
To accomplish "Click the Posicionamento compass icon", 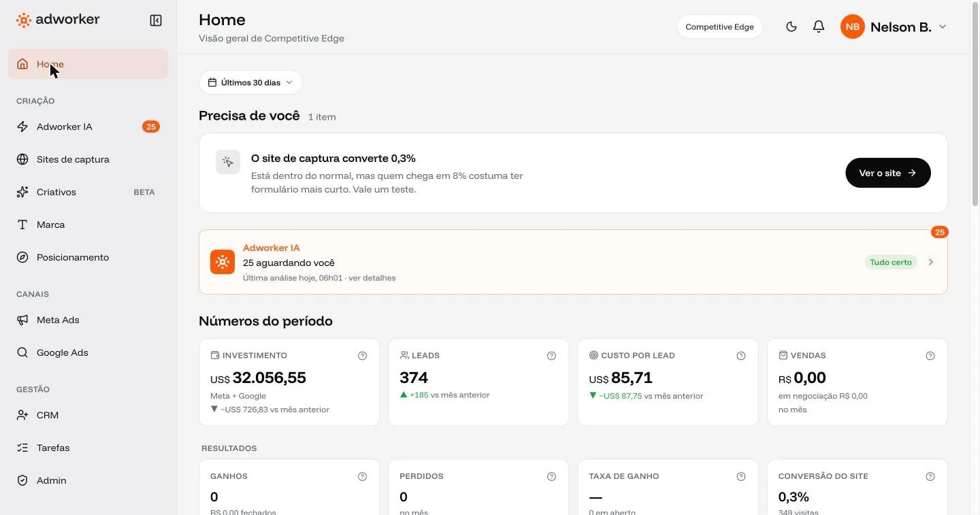I will pos(22,257).
